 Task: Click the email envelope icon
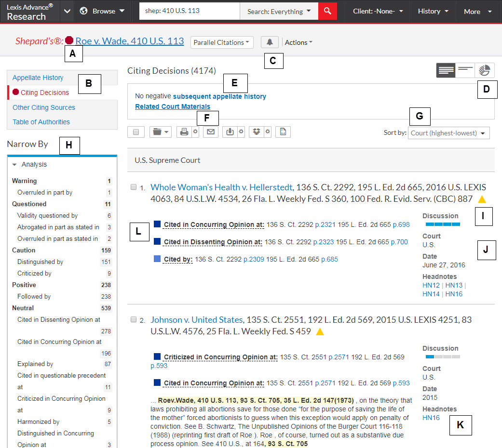point(211,132)
